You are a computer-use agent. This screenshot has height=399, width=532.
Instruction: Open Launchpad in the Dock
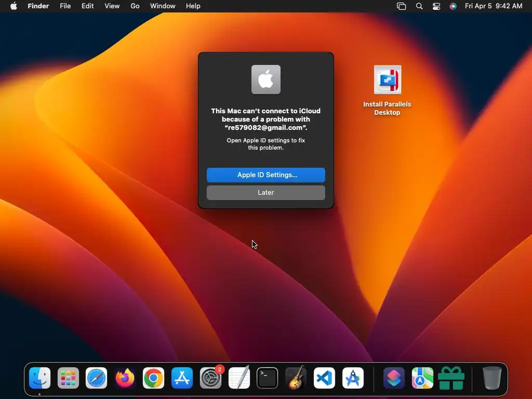coord(68,378)
